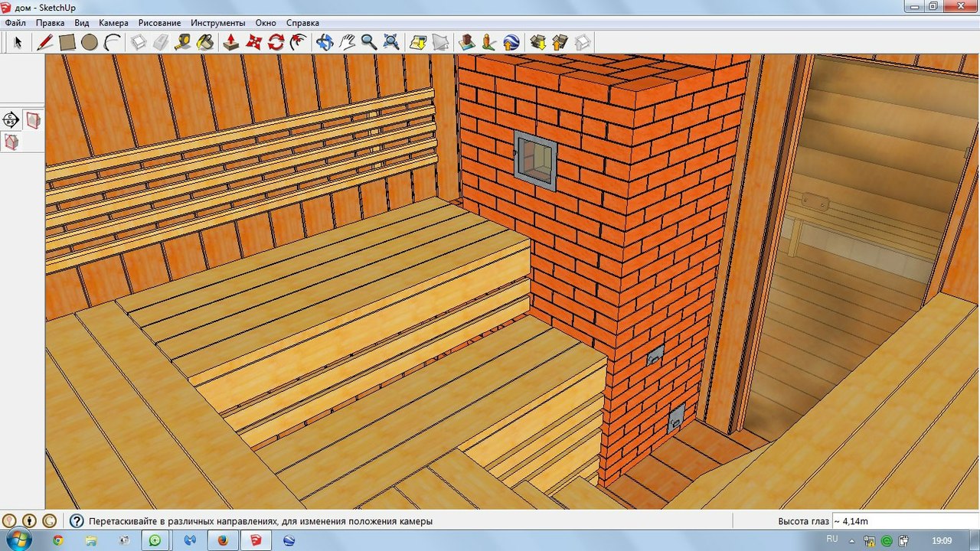Viewport: 980px width, 551px height.
Task: Select the Paint Bucket tool
Action: point(204,42)
